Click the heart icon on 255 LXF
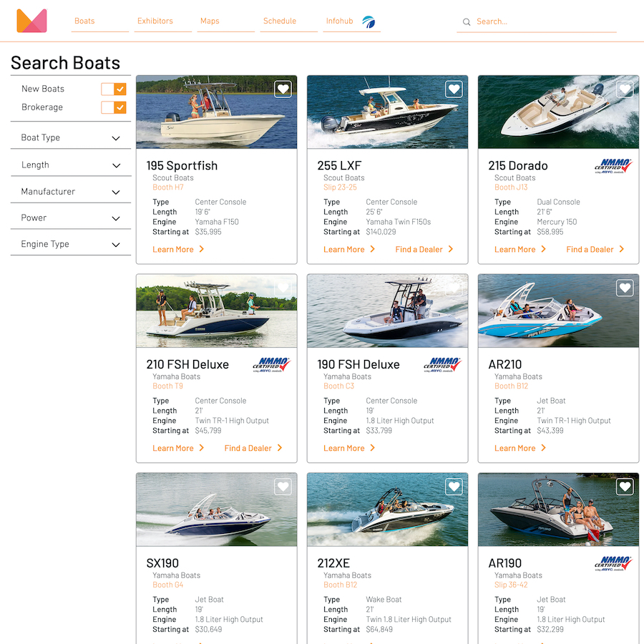The width and height of the screenshot is (644, 644). pyautogui.click(x=454, y=89)
